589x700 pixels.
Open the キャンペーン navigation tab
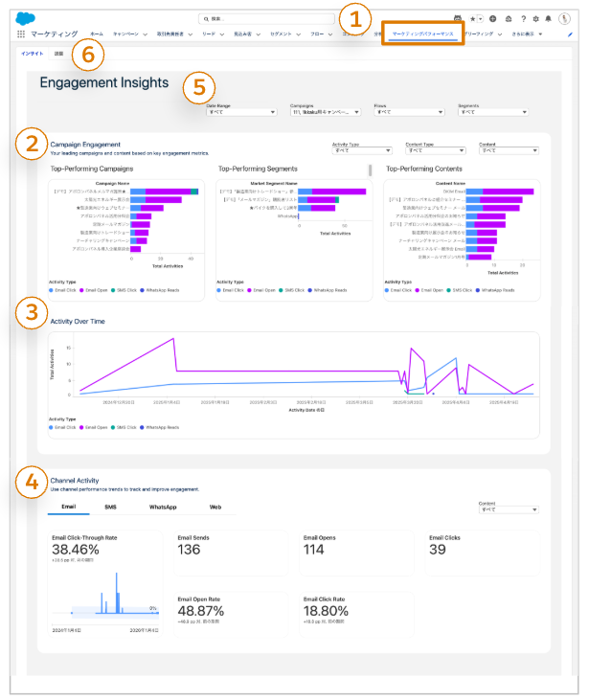pyautogui.click(x=125, y=34)
